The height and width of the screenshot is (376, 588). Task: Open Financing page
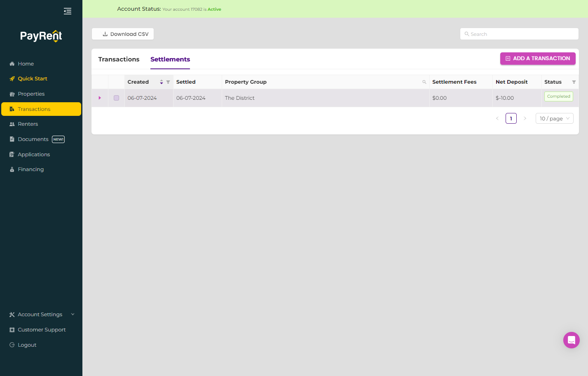pyautogui.click(x=41, y=169)
